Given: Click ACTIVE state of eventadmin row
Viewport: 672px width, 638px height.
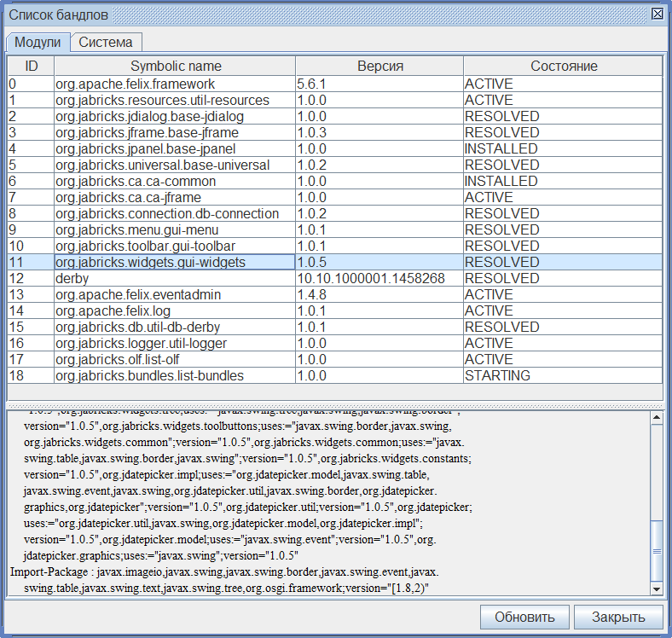Looking at the screenshot, I should (563, 294).
